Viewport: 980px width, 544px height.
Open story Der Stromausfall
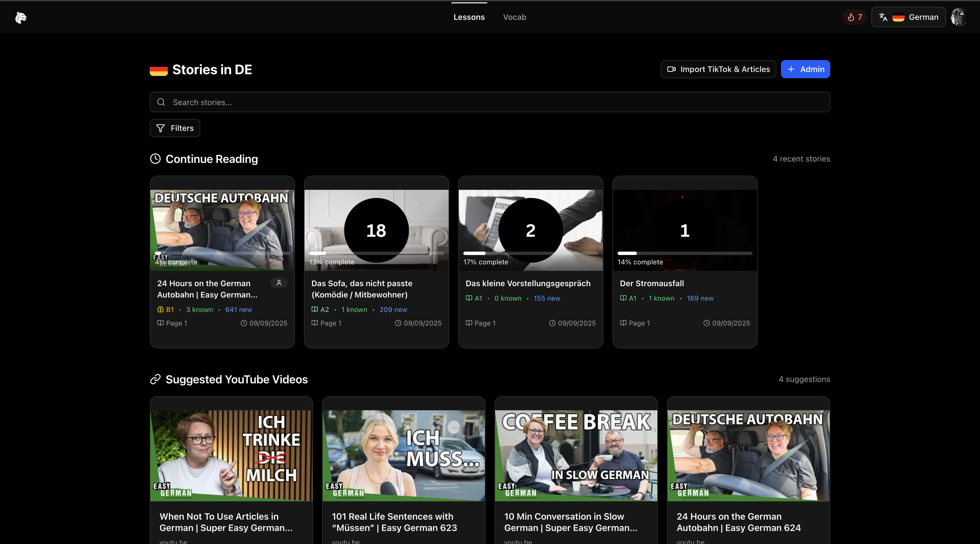pos(652,283)
